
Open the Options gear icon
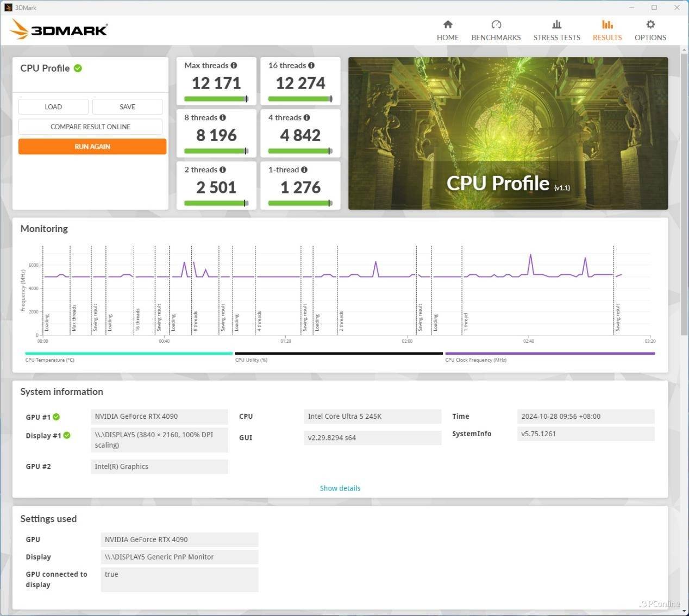click(x=650, y=24)
